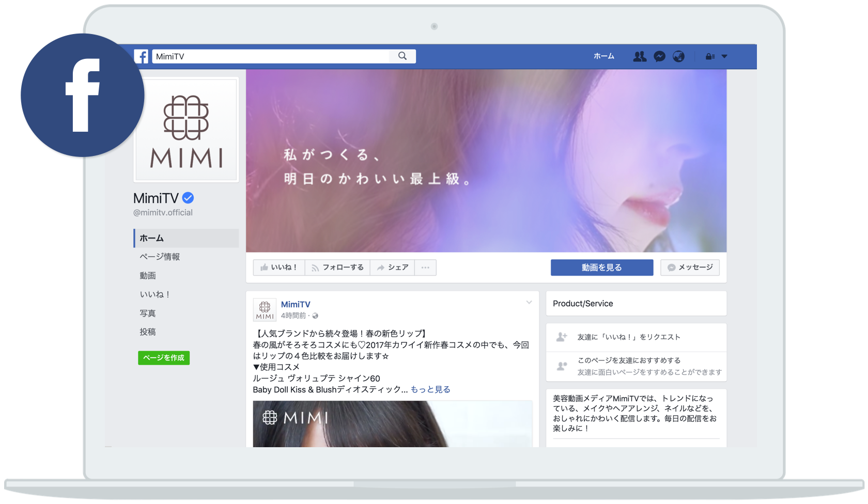Click the recommend page person icon
The height and width of the screenshot is (504, 868).
(x=562, y=366)
